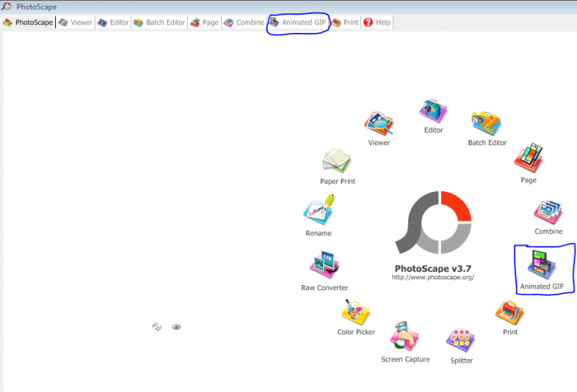Viewport: 577px width, 392px height.
Task: Switch to the Viewer tab
Action: click(76, 22)
